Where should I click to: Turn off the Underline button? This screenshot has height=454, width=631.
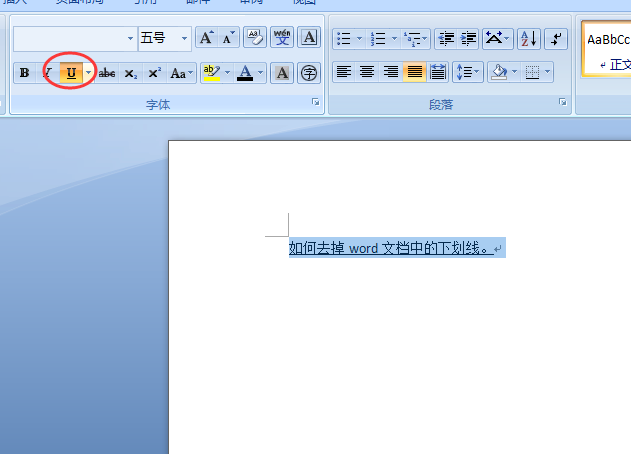click(71, 73)
